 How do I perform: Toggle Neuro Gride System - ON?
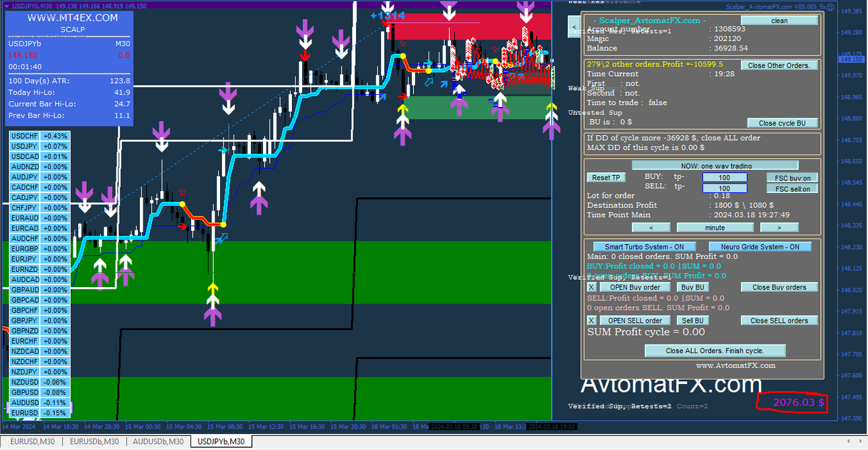[x=760, y=247]
